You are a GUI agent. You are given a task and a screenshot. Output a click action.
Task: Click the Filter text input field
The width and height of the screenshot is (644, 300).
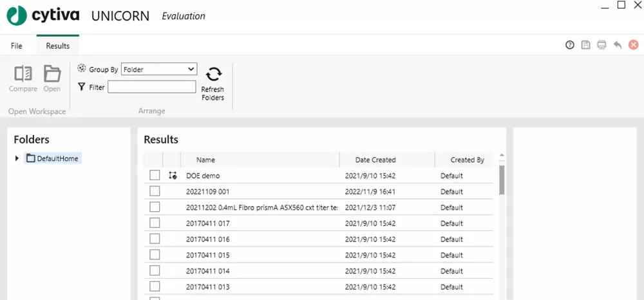tap(151, 87)
